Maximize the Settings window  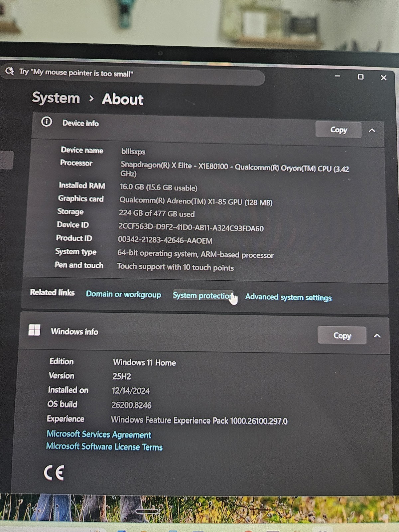pos(360,77)
